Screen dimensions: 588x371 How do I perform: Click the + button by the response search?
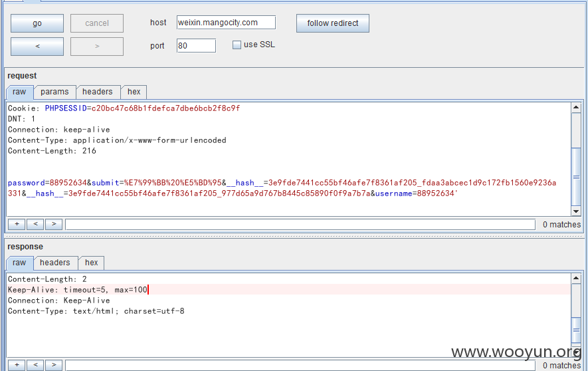pos(17,365)
